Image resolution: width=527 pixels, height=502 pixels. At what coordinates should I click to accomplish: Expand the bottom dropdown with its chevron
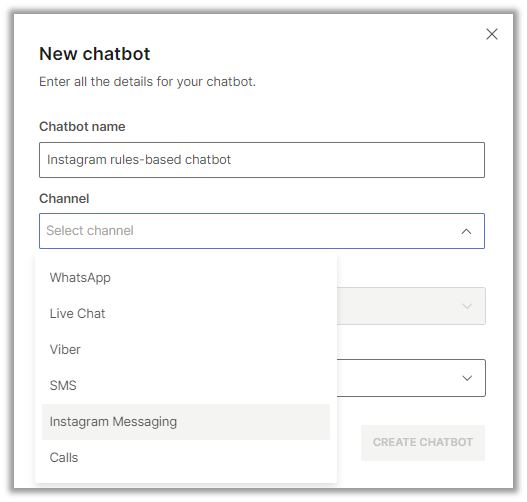click(467, 378)
